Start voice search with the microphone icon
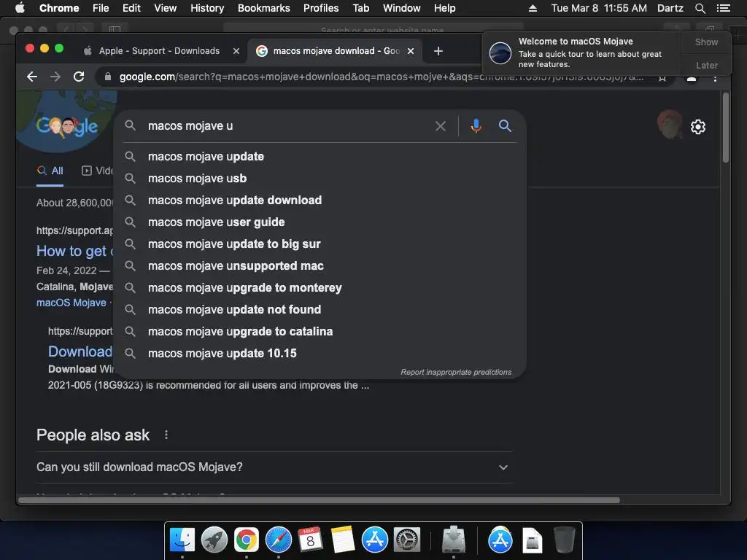Image resolution: width=747 pixels, height=560 pixels. click(x=476, y=126)
